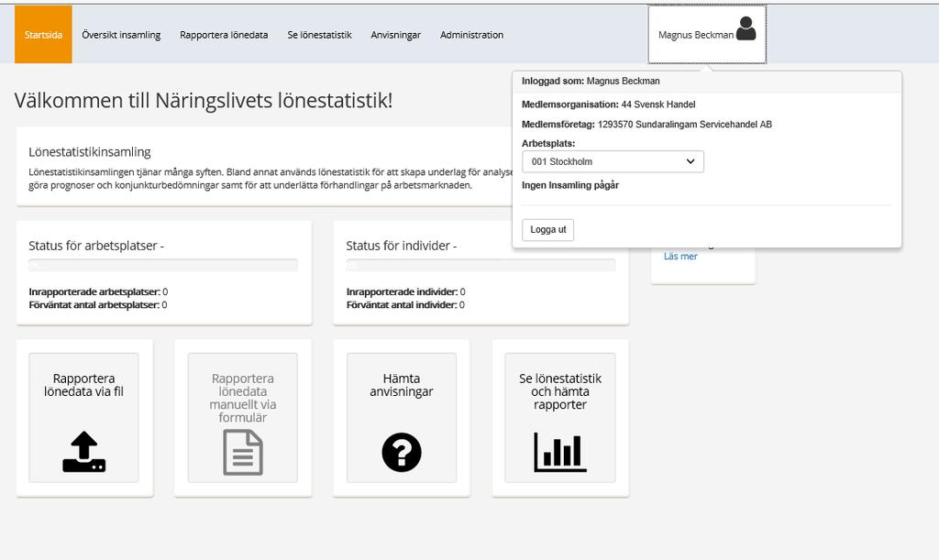Click the Arbetsplats: label in the popup
Screen dimensions: 939x560
pyautogui.click(x=548, y=144)
